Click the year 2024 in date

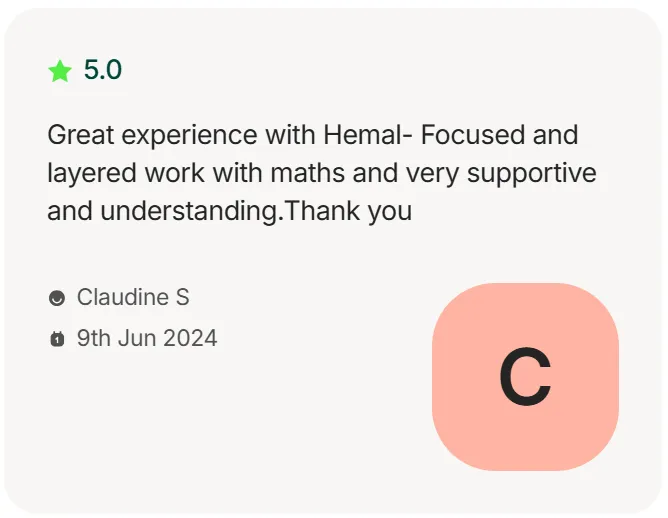coord(190,338)
